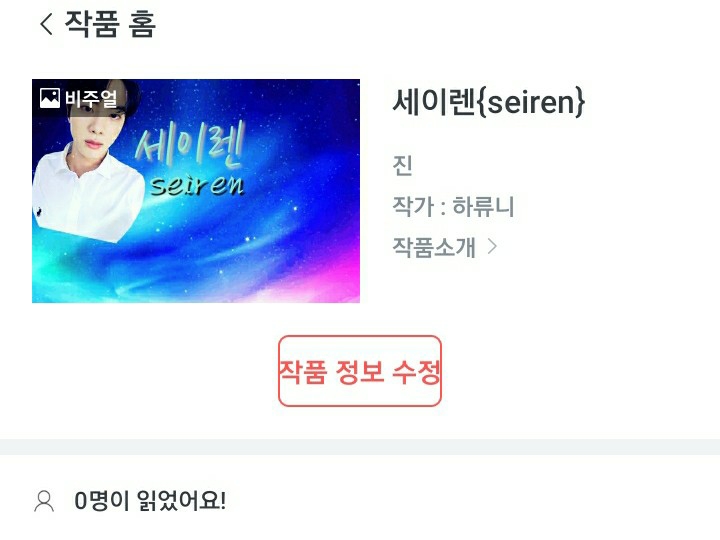Tap the person photo on the cover art
This screenshot has width=720, height=540.
[x=87, y=163]
